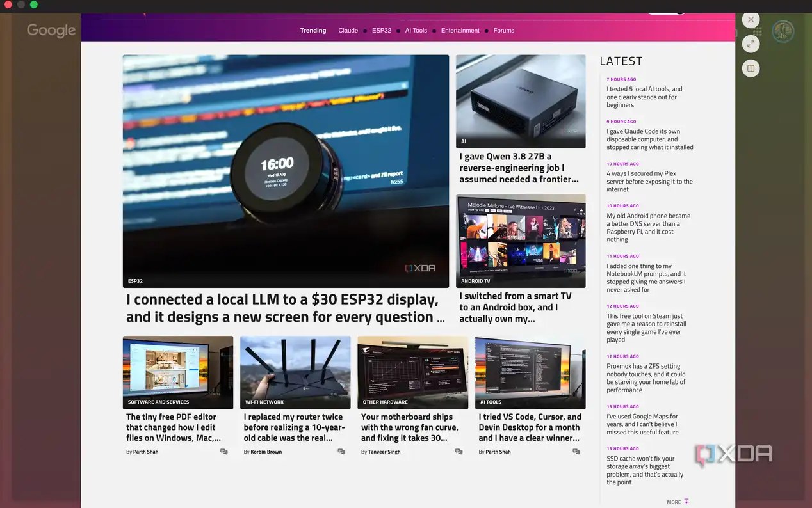This screenshot has width=812, height=508.
Task: Open comments on Tanveer Singh's motherboard article
Action: pyautogui.click(x=459, y=452)
